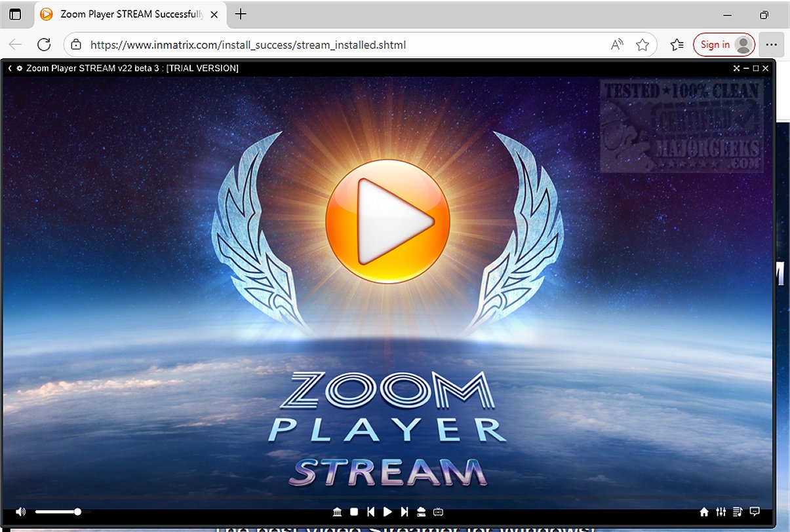
Task: Click the back chevron in player title bar
Action: click(x=10, y=68)
